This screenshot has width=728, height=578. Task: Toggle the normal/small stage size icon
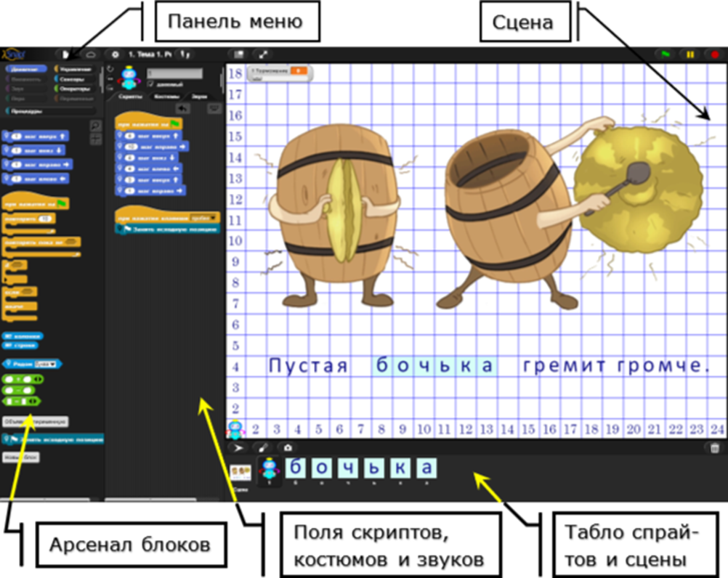[x=238, y=54]
